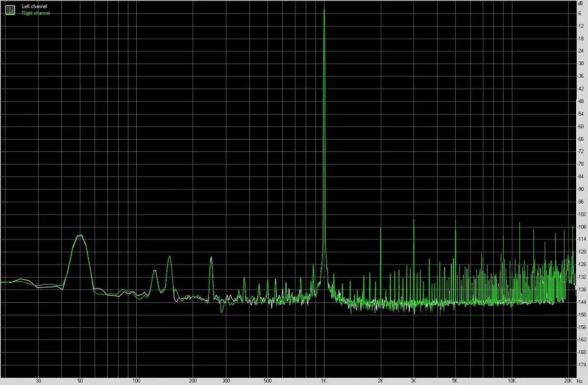The image size is (588, 385).
Task: Click the -90 dB axis value
Action: pyautogui.click(x=581, y=189)
